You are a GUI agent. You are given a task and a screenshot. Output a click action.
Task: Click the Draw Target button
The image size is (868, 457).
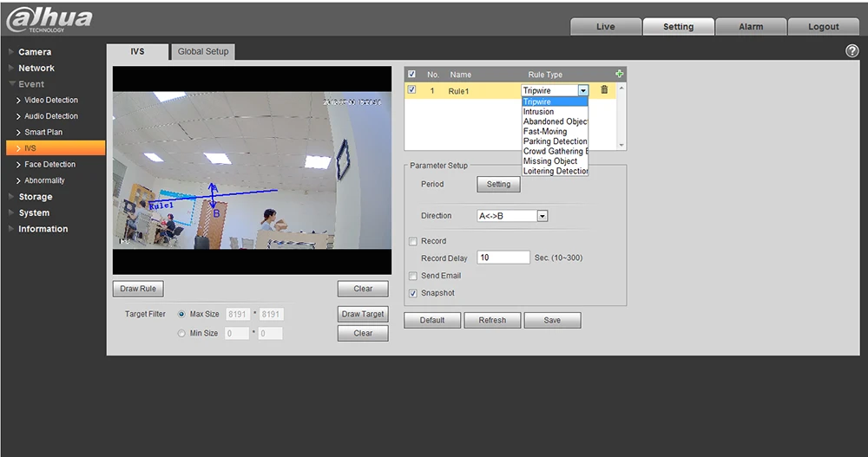pos(363,314)
